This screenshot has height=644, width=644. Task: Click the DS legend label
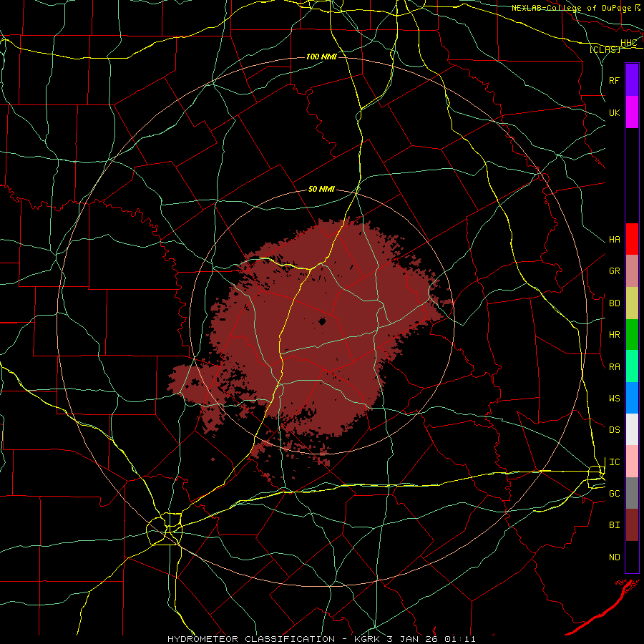pos(614,430)
